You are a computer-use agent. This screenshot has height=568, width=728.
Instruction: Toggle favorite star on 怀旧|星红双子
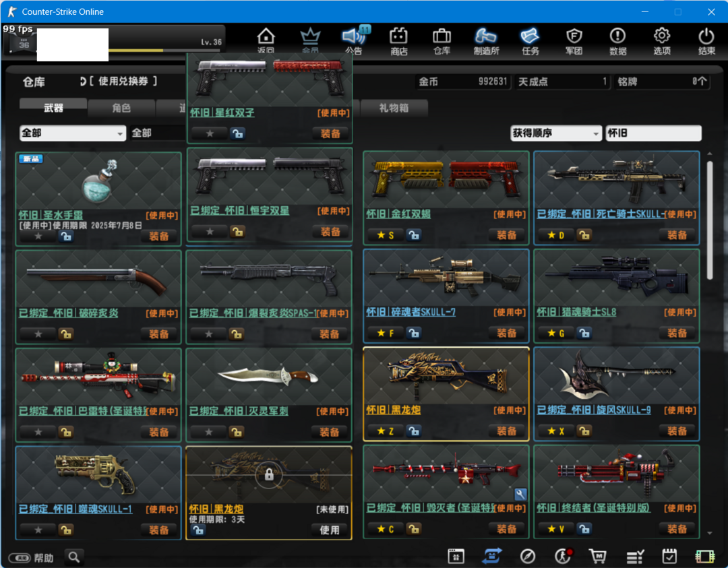[210, 133]
